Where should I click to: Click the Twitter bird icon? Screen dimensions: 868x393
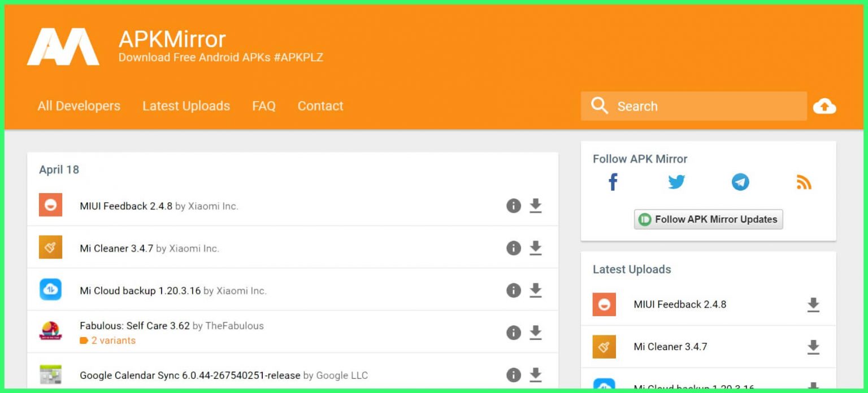point(676,182)
